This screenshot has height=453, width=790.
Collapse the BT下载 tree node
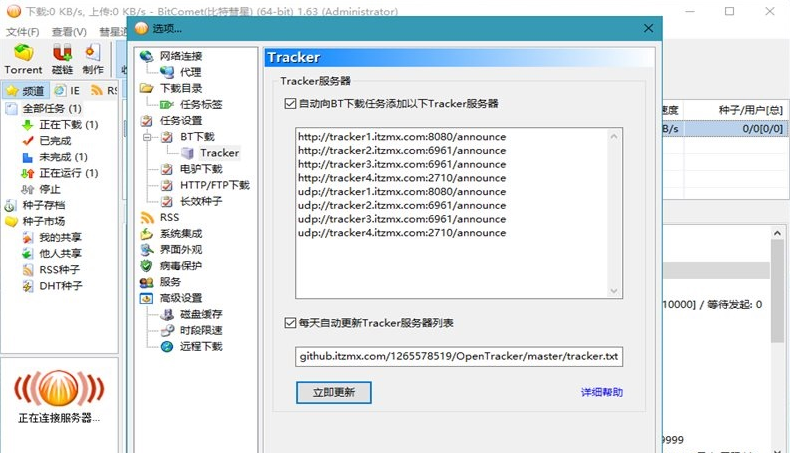[x=147, y=137]
